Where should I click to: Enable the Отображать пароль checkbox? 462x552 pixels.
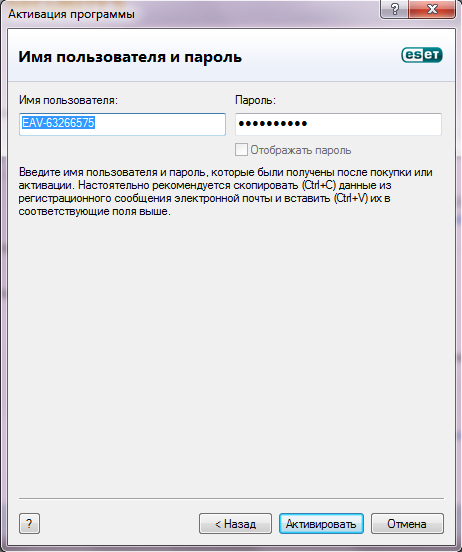point(241,150)
